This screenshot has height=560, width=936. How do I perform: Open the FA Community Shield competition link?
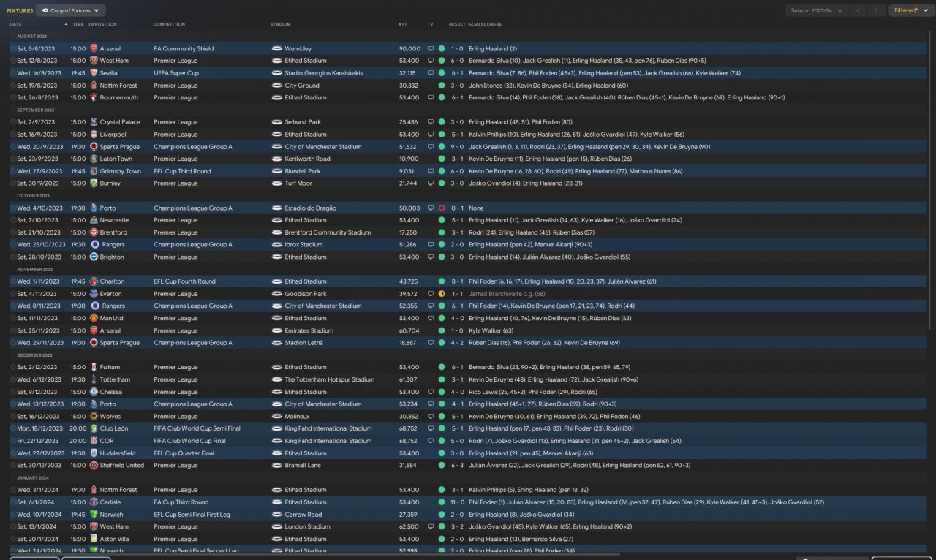184,49
